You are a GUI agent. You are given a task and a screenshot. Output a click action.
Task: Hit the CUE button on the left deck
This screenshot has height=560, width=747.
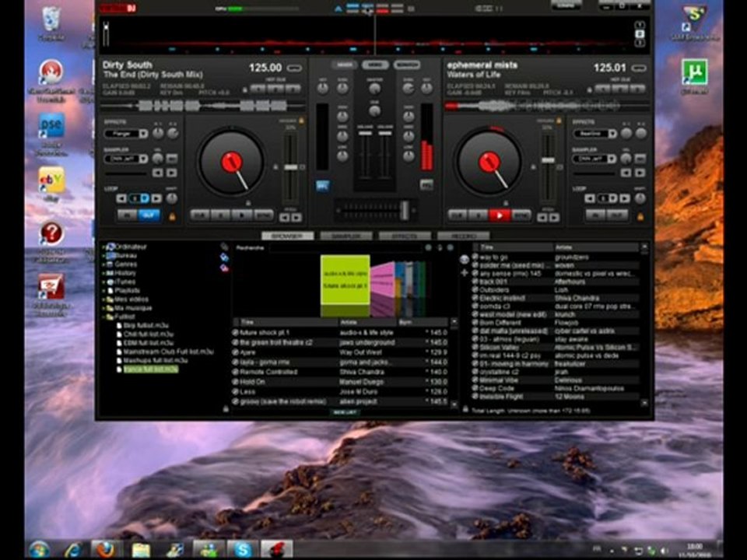(x=200, y=215)
